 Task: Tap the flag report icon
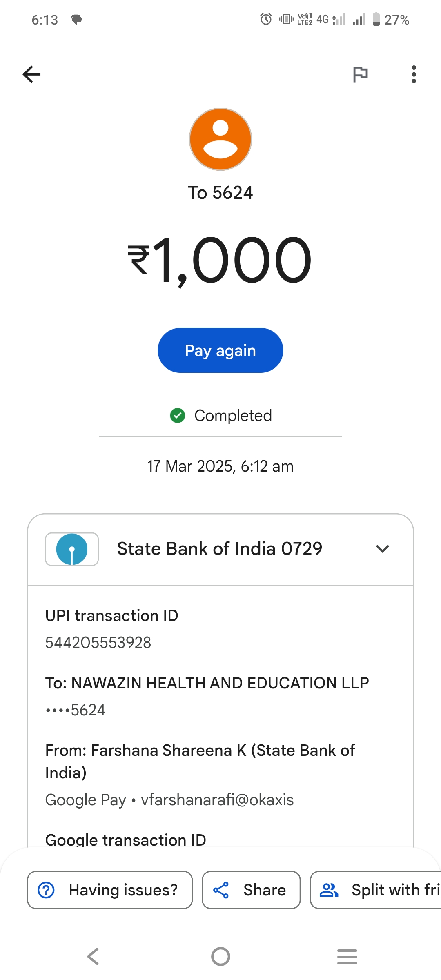[x=360, y=74]
